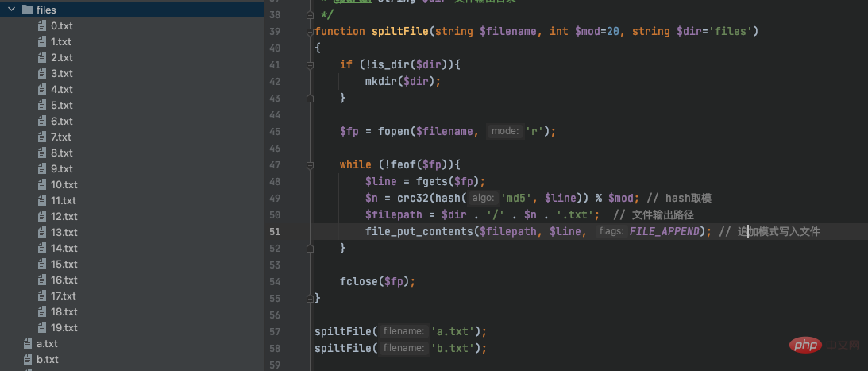Image resolution: width=868 pixels, height=371 pixels.
Task: Fold the spiltFile function at line 39
Action: click(310, 32)
